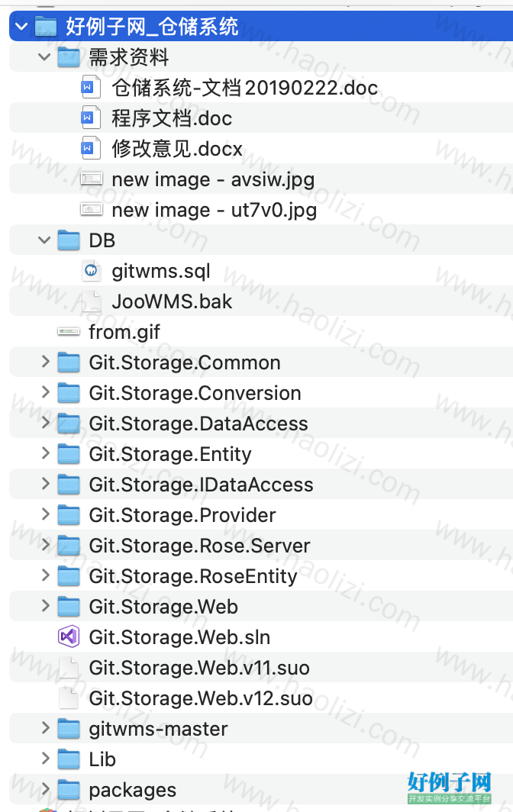Collapse the root 好例子网_仓储系统 folder
The width and height of the screenshot is (513, 812).
click(22, 26)
